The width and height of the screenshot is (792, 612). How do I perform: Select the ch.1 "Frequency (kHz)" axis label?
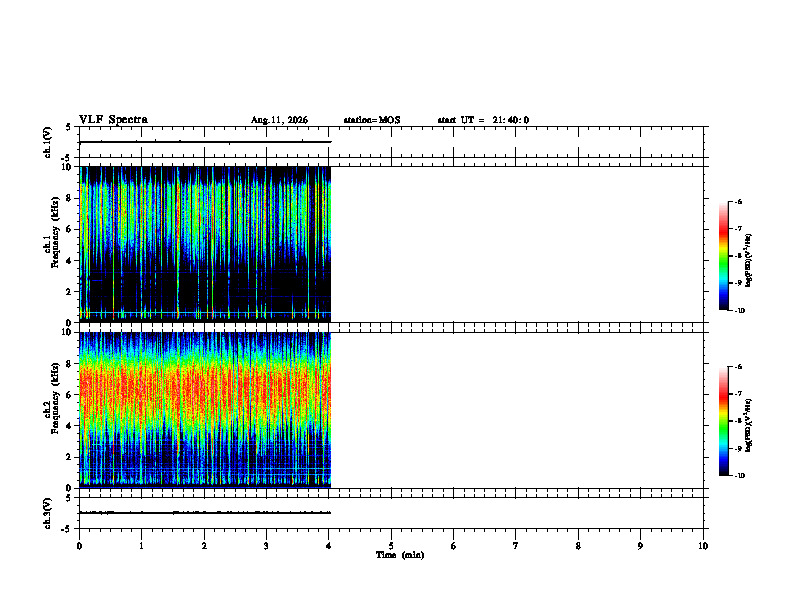pos(55,232)
